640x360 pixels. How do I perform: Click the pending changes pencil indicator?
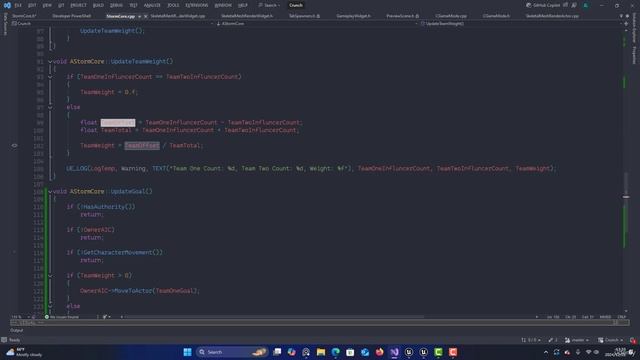(x=553, y=340)
